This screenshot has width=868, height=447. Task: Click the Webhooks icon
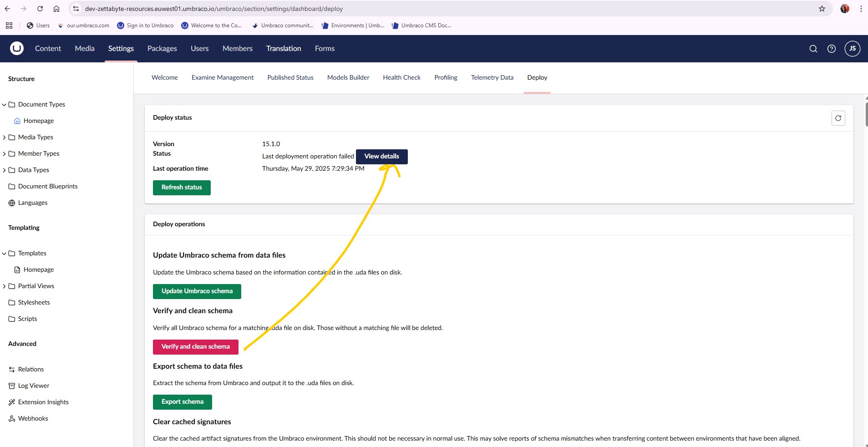(x=12, y=419)
